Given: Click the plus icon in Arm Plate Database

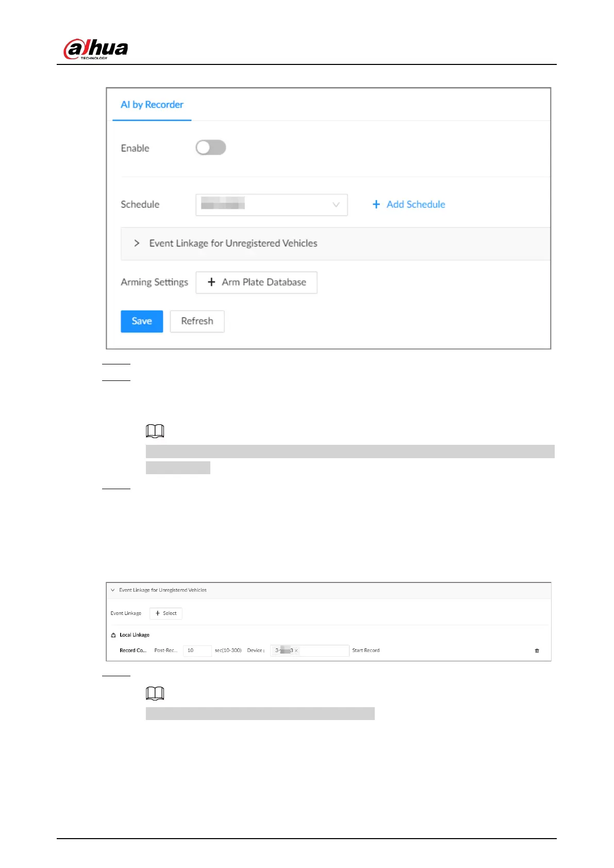Looking at the screenshot, I should 211,282.
